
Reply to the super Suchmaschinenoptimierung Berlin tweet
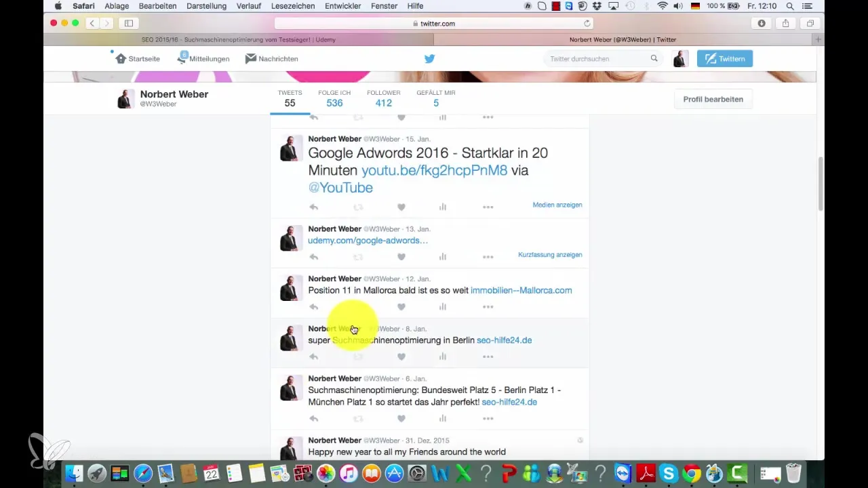[313, 357]
